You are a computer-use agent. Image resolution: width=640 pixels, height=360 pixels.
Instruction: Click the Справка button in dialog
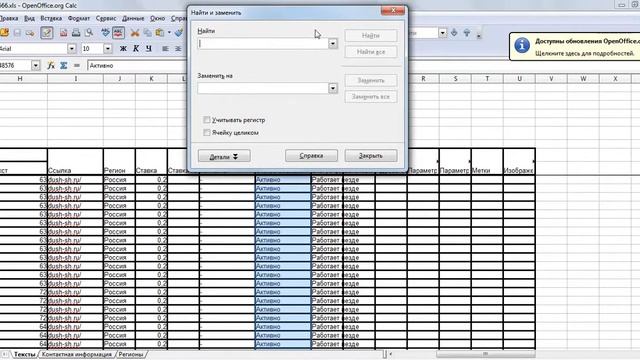(311, 156)
